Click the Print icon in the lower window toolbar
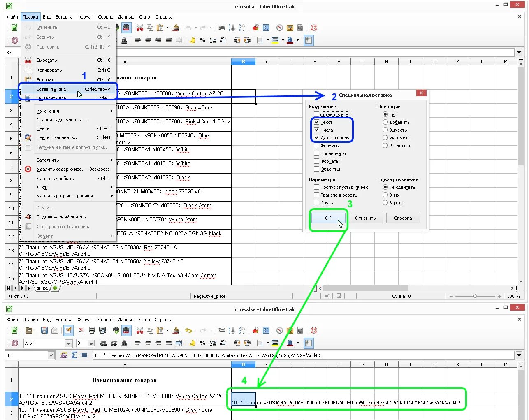Viewport: 529px width, 420px height. coord(92,330)
